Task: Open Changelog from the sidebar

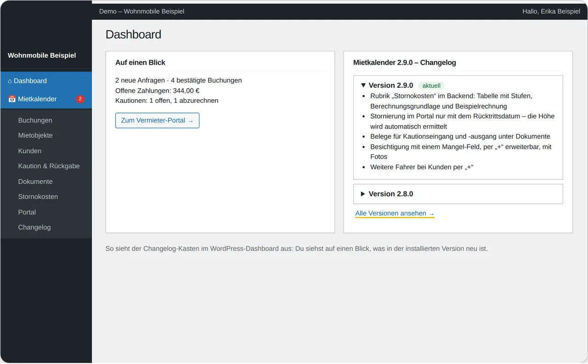Action: point(34,227)
